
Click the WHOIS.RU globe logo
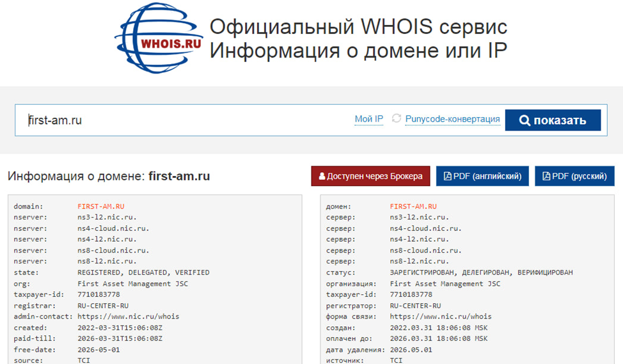pyautogui.click(x=159, y=38)
